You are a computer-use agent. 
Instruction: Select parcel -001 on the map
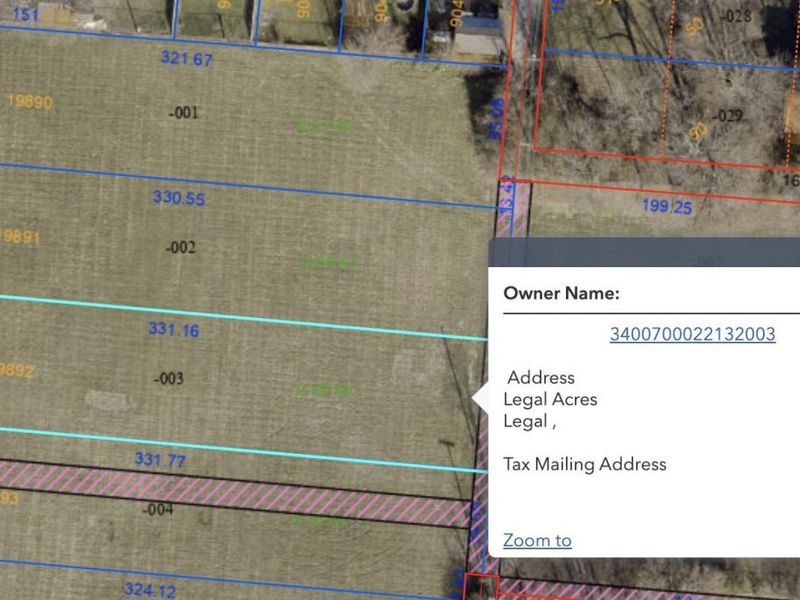183,113
